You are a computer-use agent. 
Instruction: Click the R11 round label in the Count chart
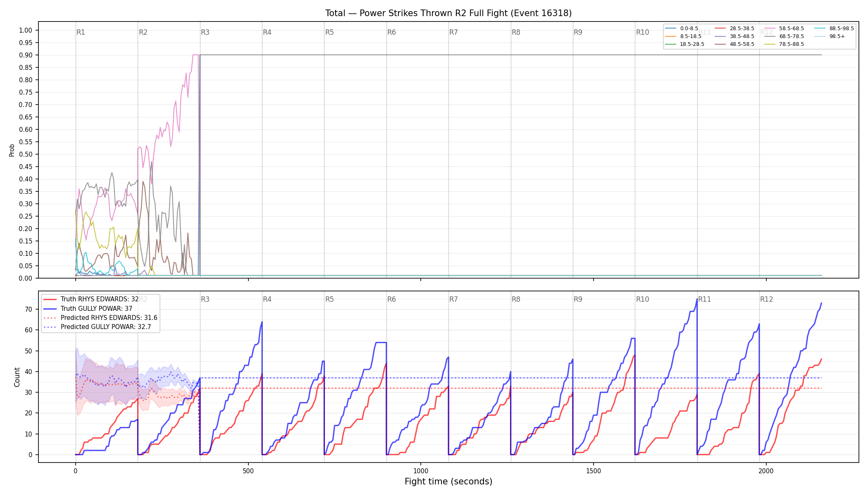[x=705, y=299]
